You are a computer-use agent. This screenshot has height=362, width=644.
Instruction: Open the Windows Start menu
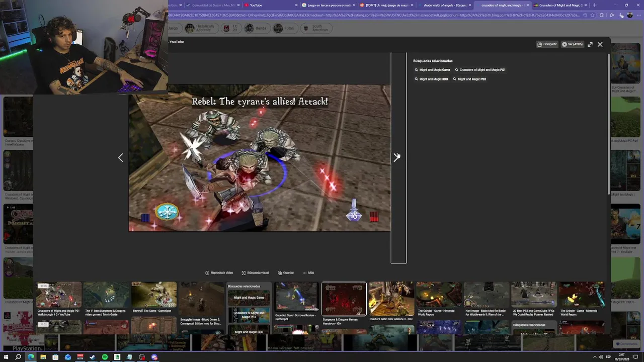point(6,357)
